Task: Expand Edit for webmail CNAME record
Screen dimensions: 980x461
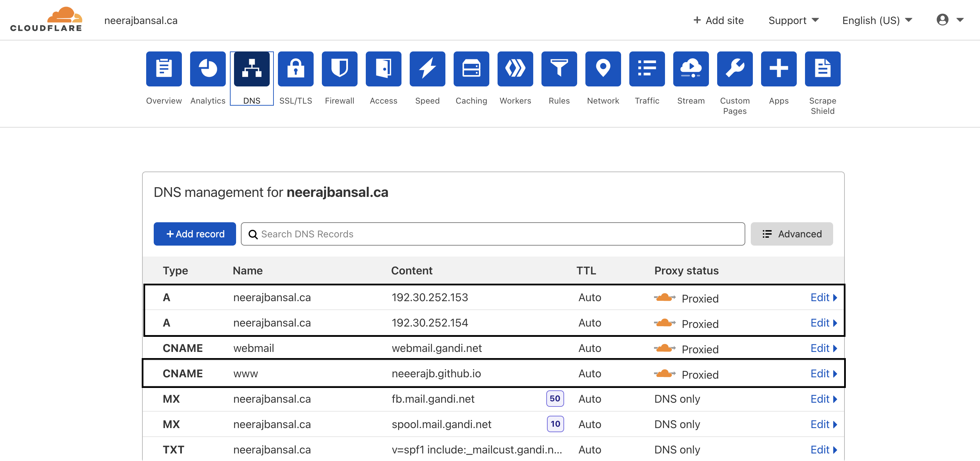Action: [824, 348]
